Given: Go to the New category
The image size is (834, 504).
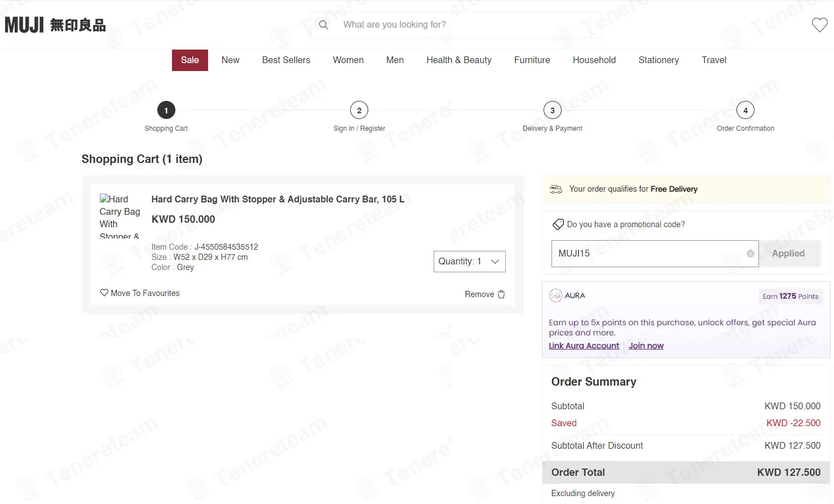Looking at the screenshot, I should click(230, 60).
